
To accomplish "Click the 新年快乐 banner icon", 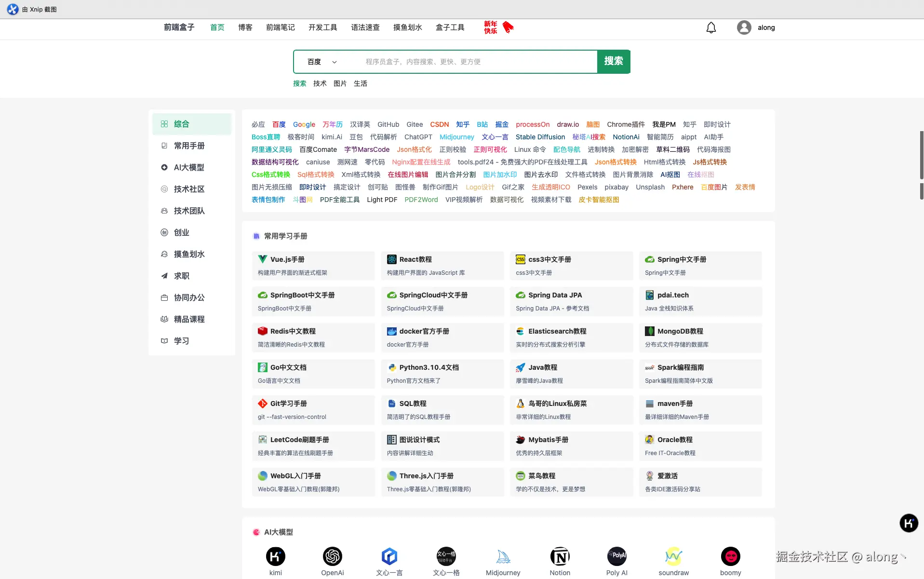I will click(499, 27).
